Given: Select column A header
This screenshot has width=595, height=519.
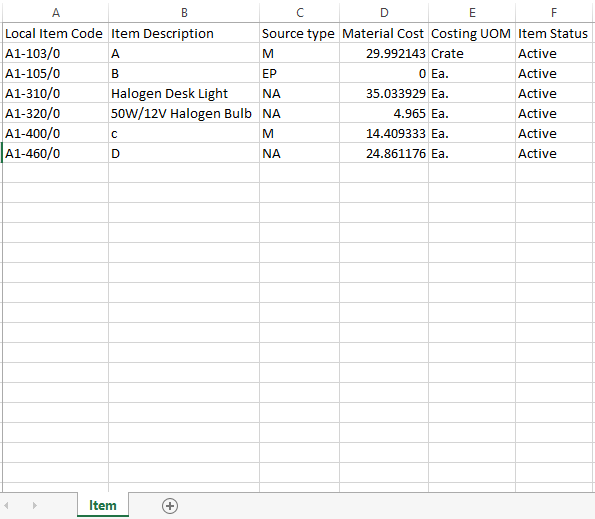Looking at the screenshot, I should pyautogui.click(x=55, y=13).
